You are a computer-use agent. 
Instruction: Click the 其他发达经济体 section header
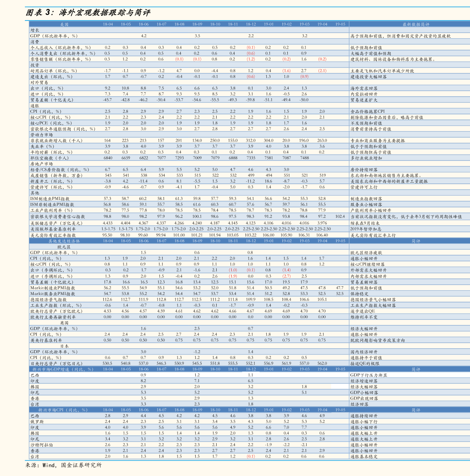(64, 241)
